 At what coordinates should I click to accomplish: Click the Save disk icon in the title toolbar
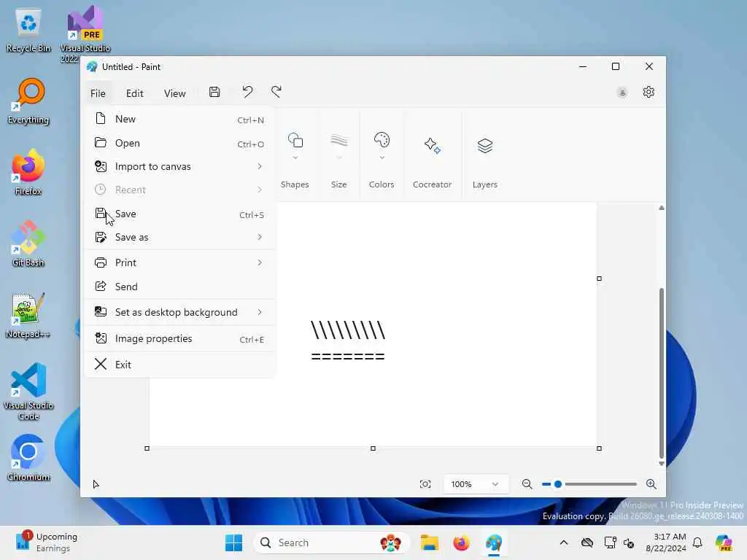pyautogui.click(x=214, y=92)
